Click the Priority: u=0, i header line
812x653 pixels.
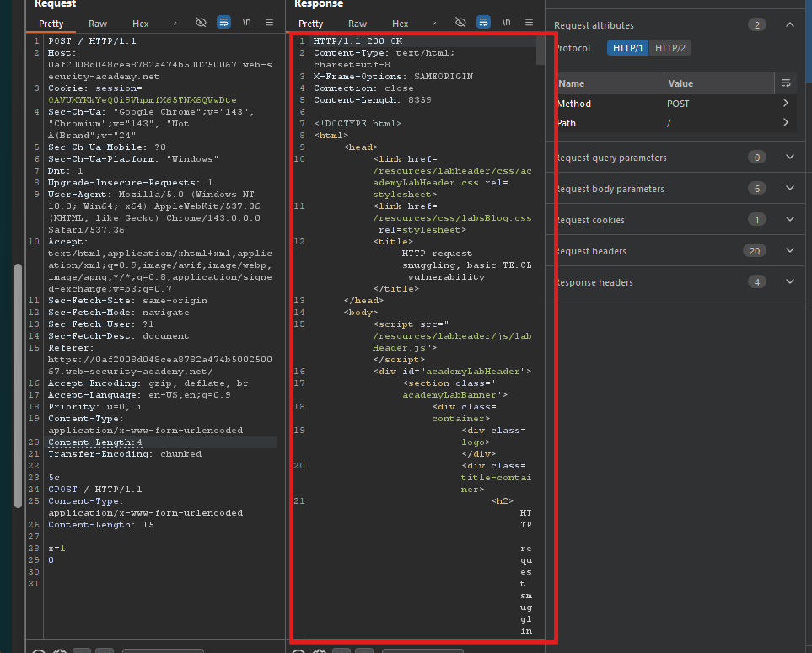pos(94,407)
